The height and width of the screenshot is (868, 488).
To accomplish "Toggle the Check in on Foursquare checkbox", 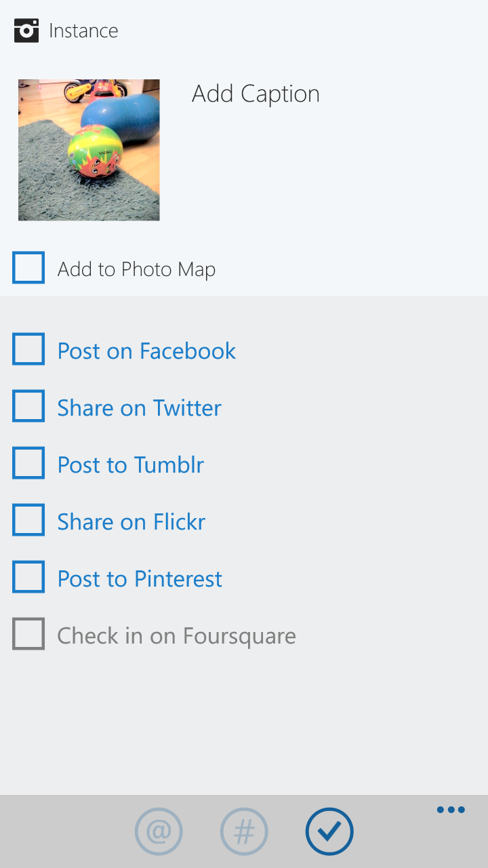I will coord(28,634).
